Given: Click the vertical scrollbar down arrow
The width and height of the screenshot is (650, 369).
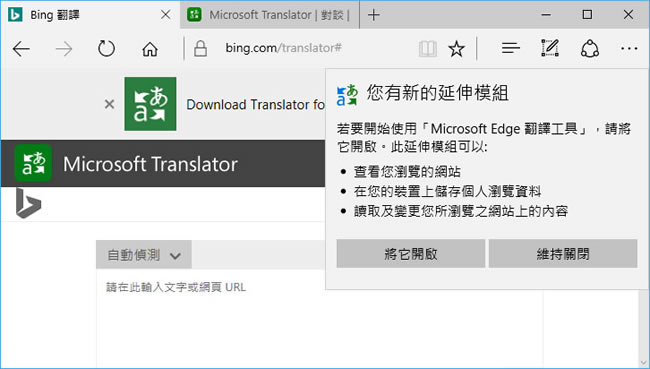Looking at the screenshot, I should tap(643, 362).
